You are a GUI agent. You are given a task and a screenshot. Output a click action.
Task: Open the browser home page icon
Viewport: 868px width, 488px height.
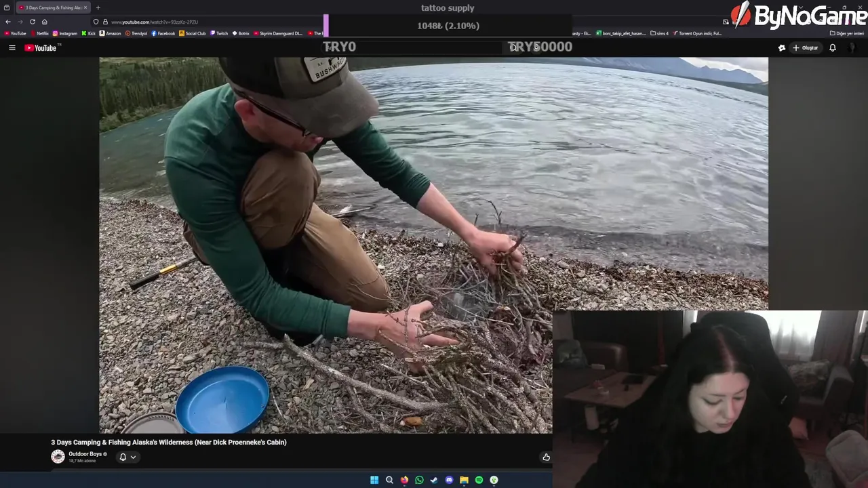[x=45, y=22]
